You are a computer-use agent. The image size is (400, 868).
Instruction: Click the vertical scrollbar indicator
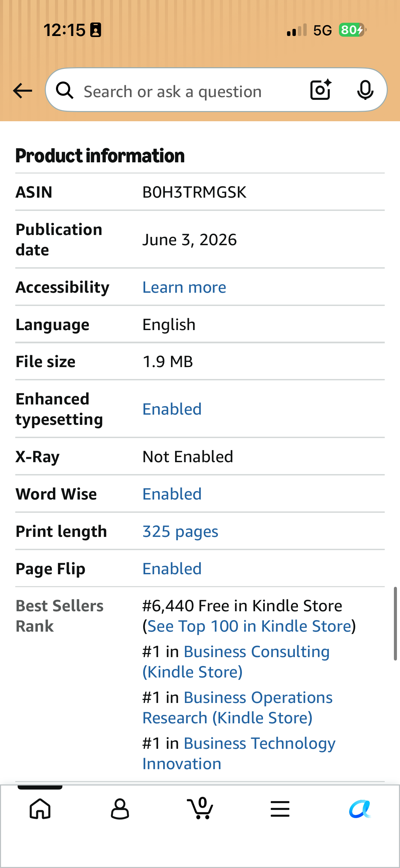click(x=395, y=623)
